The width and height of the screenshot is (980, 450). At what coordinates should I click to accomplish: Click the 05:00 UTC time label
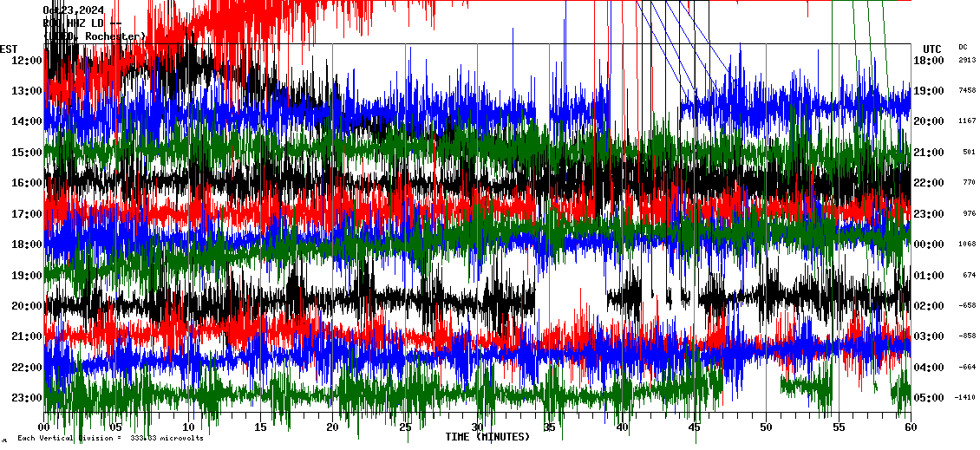(x=928, y=398)
